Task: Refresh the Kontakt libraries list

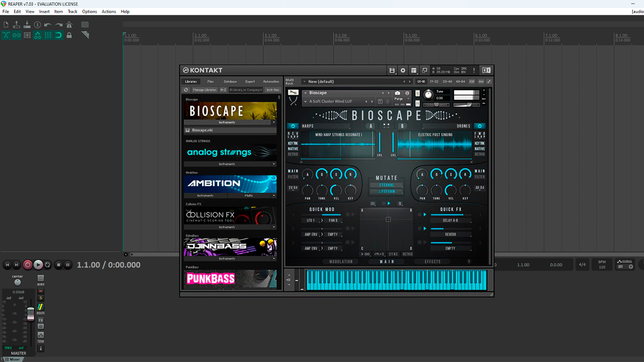Action: tap(186, 90)
